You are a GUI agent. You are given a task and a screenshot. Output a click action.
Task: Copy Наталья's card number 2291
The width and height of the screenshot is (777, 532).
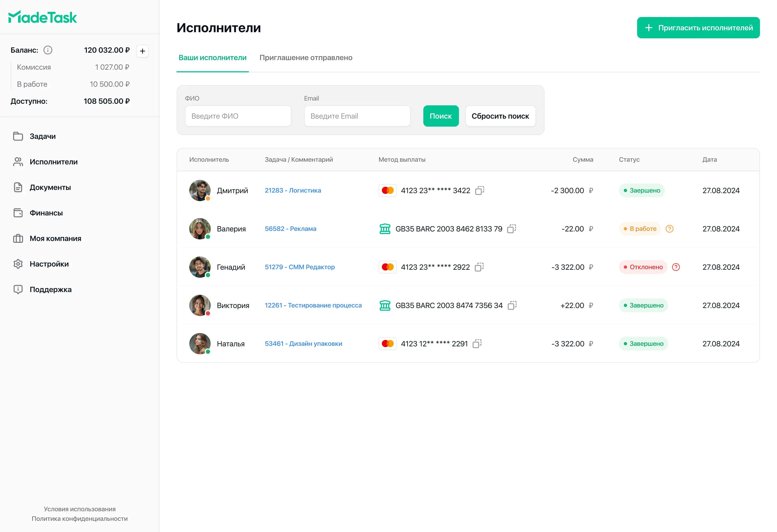[477, 344]
